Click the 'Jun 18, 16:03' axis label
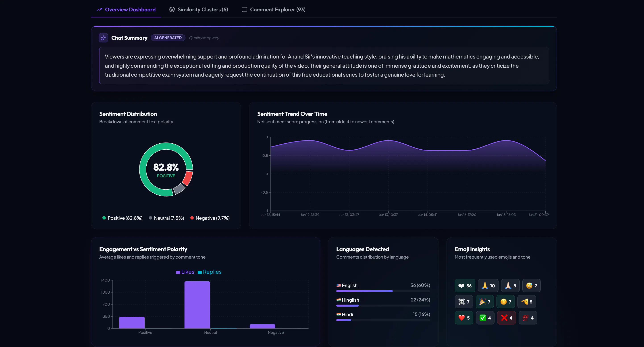The width and height of the screenshot is (644, 347). (506, 215)
